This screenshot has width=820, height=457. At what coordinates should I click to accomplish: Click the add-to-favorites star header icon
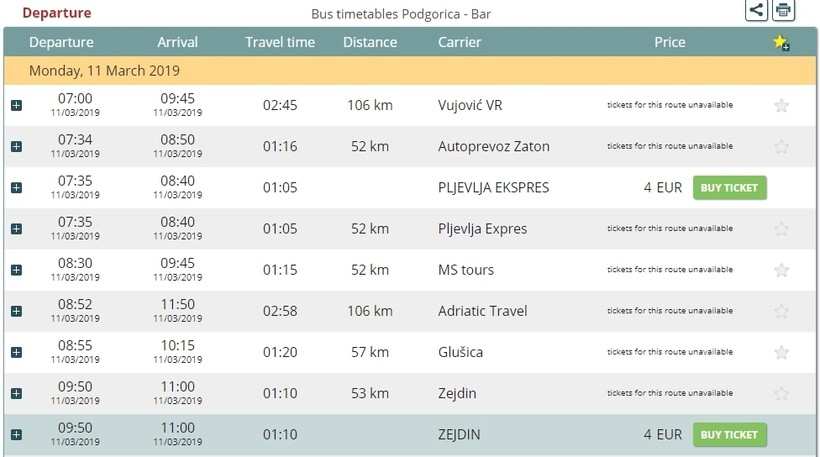(781, 43)
